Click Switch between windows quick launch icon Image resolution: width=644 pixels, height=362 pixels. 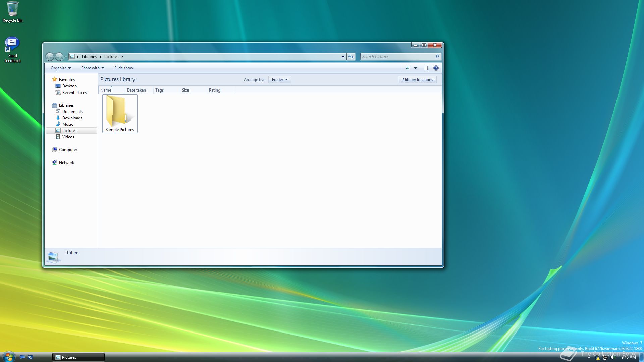point(30,357)
